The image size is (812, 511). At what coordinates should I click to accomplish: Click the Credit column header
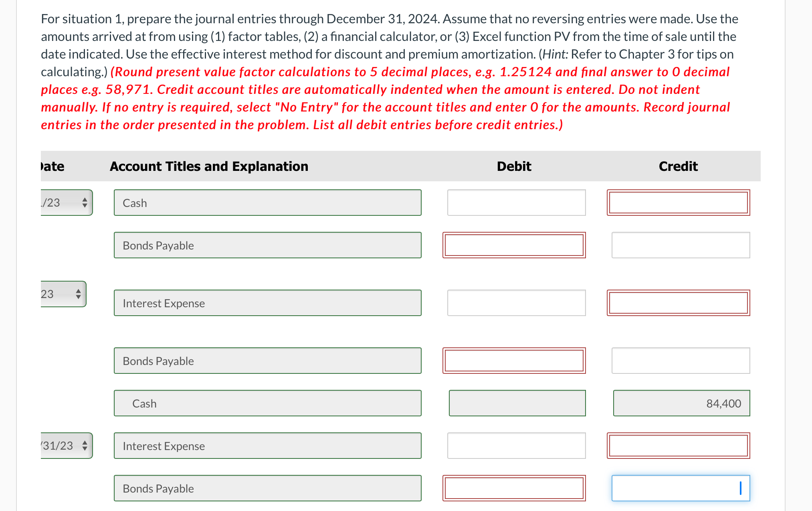(678, 166)
